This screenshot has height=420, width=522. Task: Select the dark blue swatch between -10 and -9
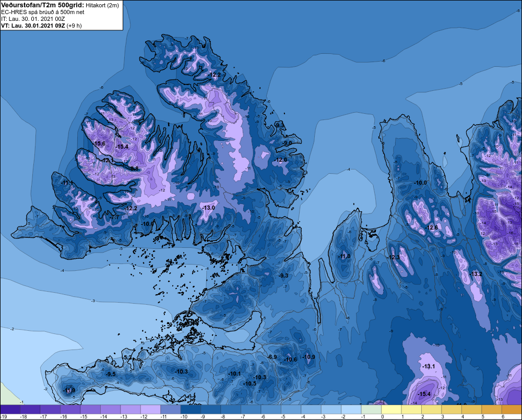coord(191,410)
